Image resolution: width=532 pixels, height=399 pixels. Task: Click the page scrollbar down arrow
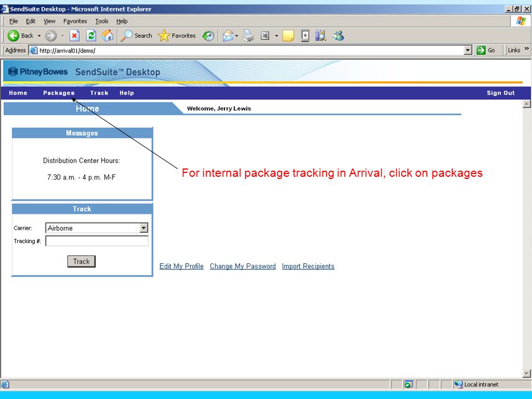[526, 373]
